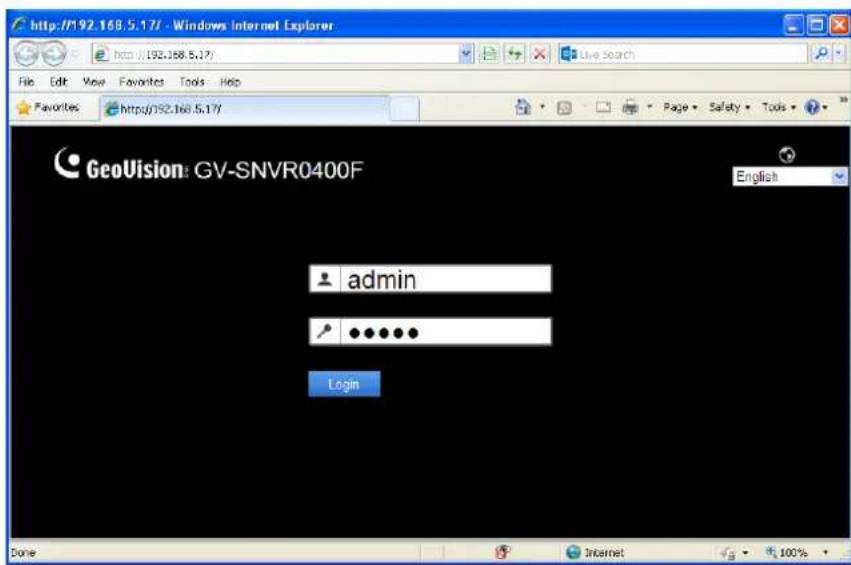The width and height of the screenshot is (851, 565).
Task: Expand the Print options dropdown arrow
Action: click(649, 107)
